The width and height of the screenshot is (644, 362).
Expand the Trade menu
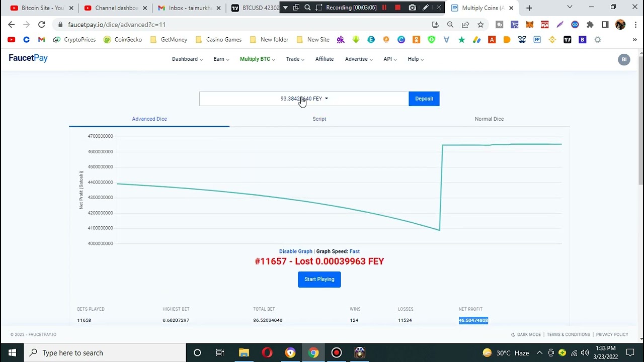click(x=295, y=59)
